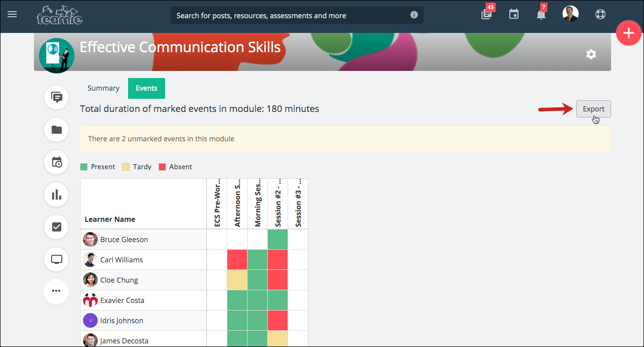Open the user profile avatar menu
The height and width of the screenshot is (347, 644).
[571, 14]
